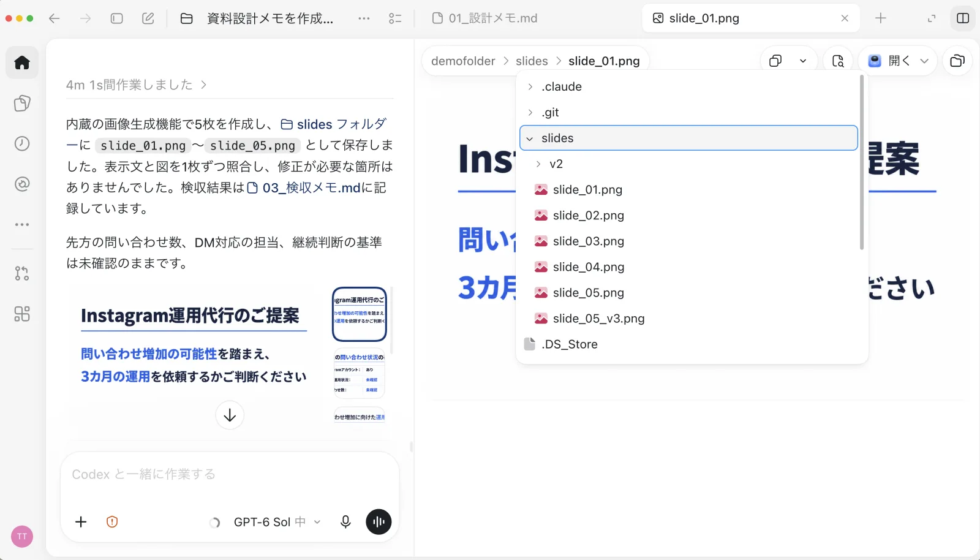Open thread options three-dot menu
Viewport: 980px width, 560px height.
[x=364, y=18]
